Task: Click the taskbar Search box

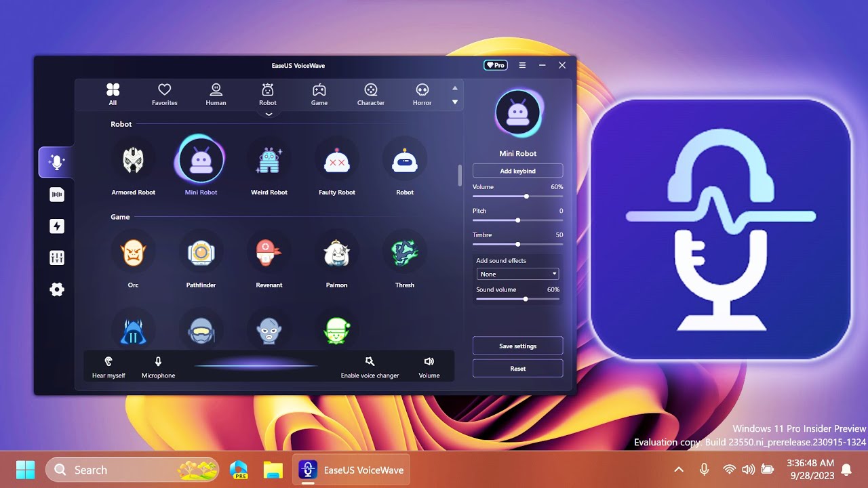Action: pos(133,470)
